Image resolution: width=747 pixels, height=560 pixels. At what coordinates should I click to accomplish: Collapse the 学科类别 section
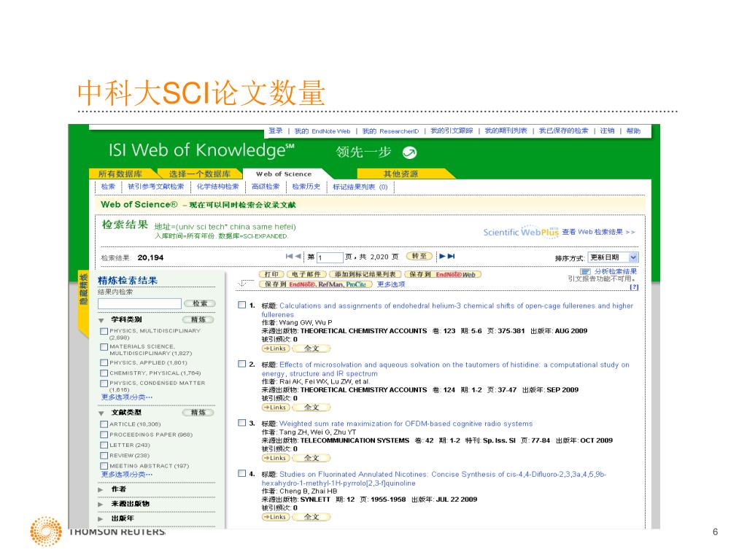(x=101, y=320)
